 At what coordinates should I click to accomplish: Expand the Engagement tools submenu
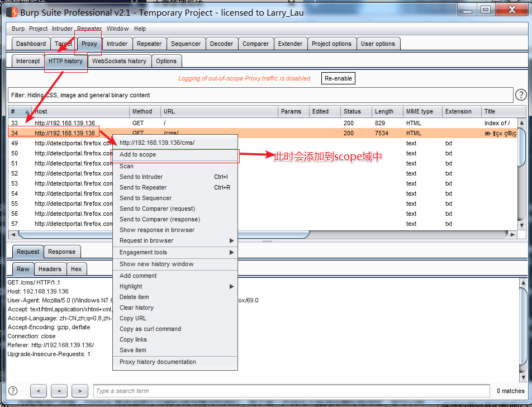(x=175, y=252)
